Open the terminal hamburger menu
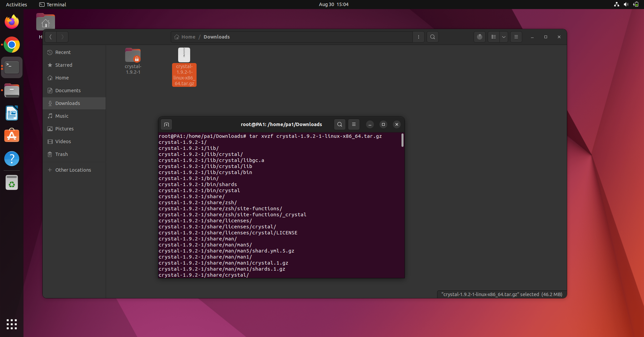 coord(354,124)
